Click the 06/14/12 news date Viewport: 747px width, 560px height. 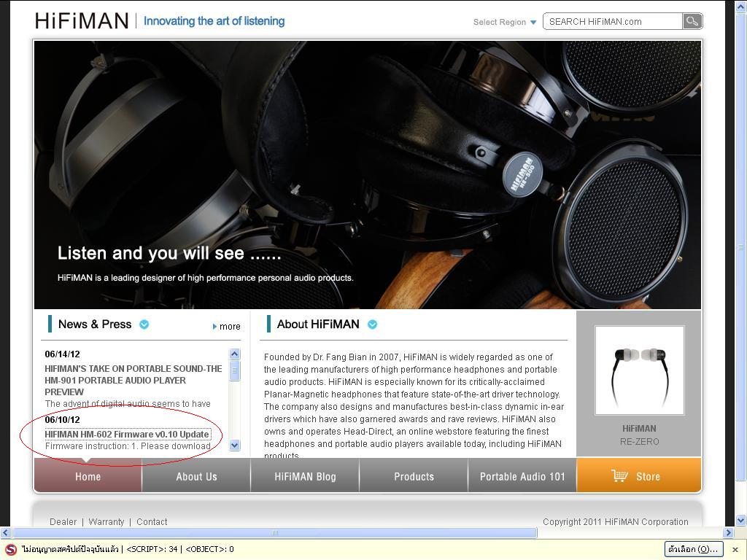[x=63, y=354]
